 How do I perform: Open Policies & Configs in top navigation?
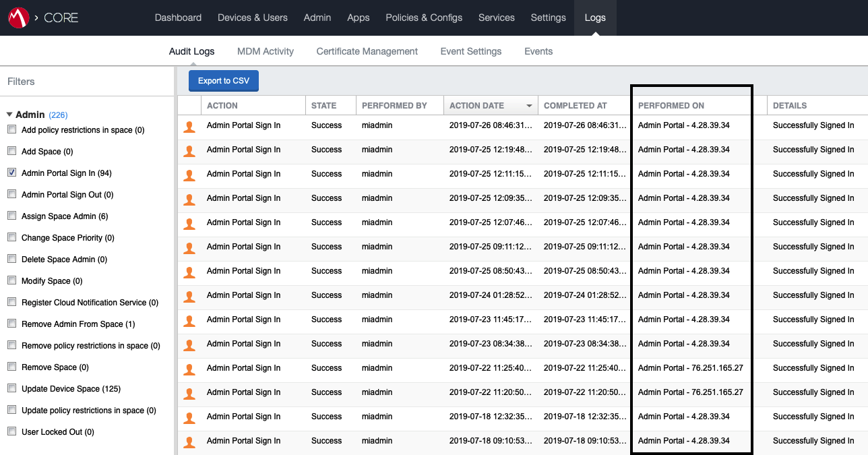point(424,18)
